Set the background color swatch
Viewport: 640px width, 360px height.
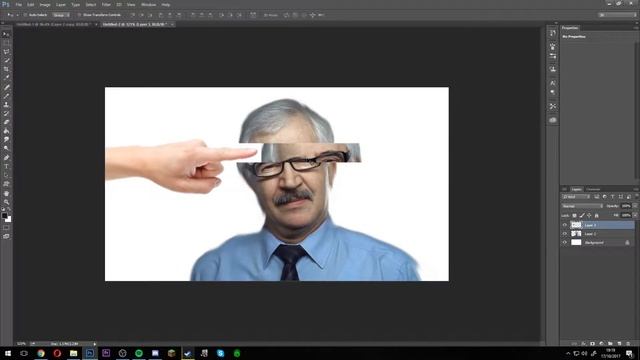(9, 220)
